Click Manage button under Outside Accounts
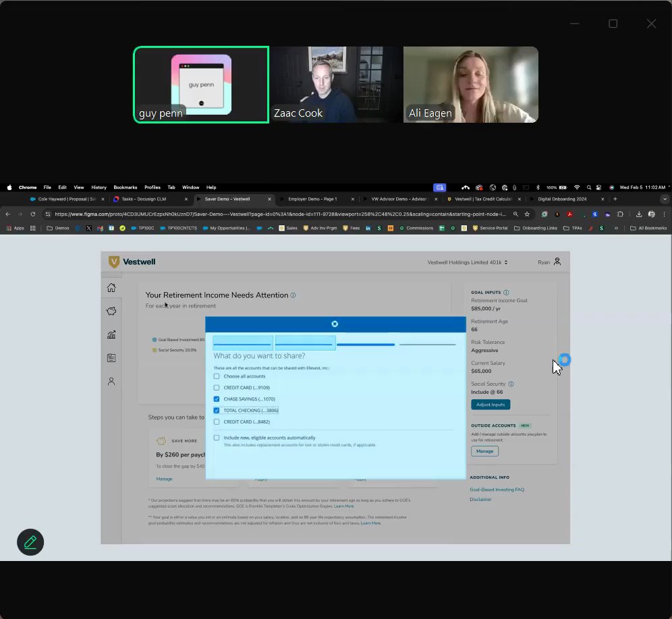Viewport: 672px width, 619px height. (484, 451)
